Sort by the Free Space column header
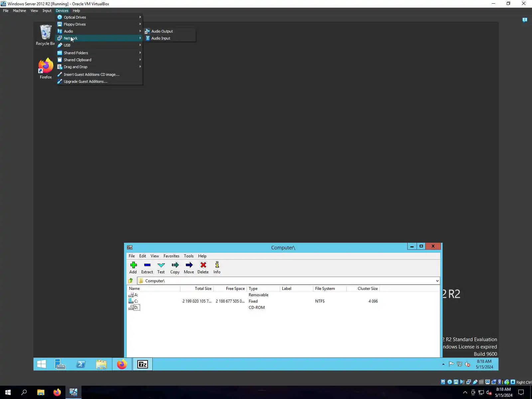Image resolution: width=532 pixels, height=399 pixels. pos(230,289)
